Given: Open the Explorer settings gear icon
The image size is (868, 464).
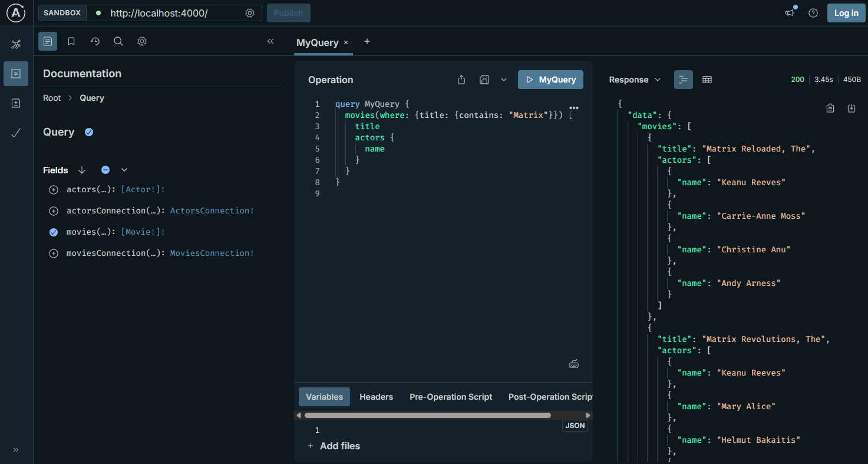Looking at the screenshot, I should pyautogui.click(x=142, y=41).
